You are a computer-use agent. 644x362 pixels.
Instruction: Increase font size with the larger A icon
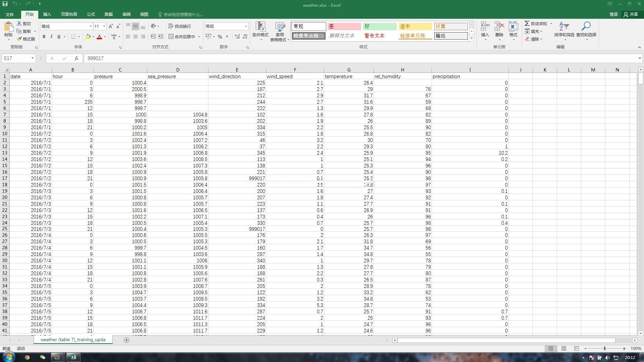tap(111, 26)
